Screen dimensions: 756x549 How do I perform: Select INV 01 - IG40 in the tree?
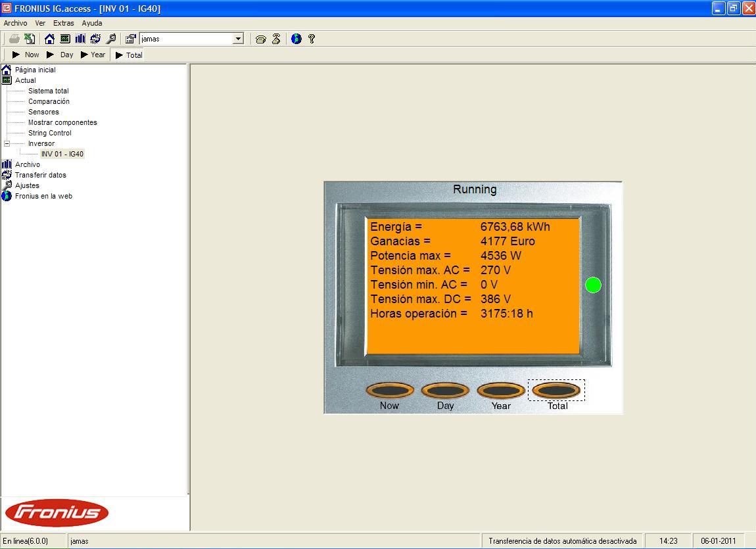click(x=62, y=155)
